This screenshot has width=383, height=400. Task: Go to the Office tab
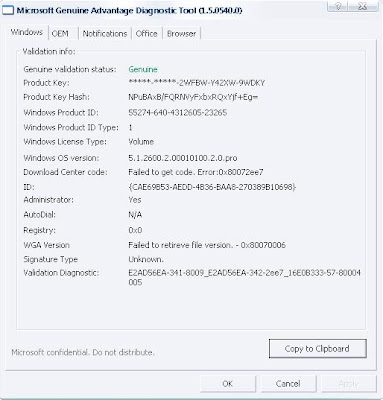[x=146, y=34]
